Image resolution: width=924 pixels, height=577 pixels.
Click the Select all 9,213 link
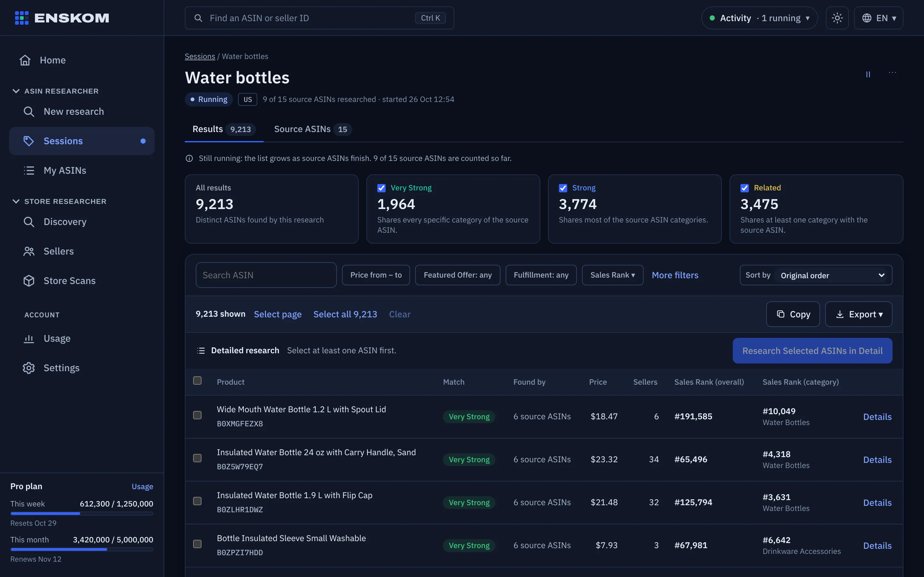(345, 314)
